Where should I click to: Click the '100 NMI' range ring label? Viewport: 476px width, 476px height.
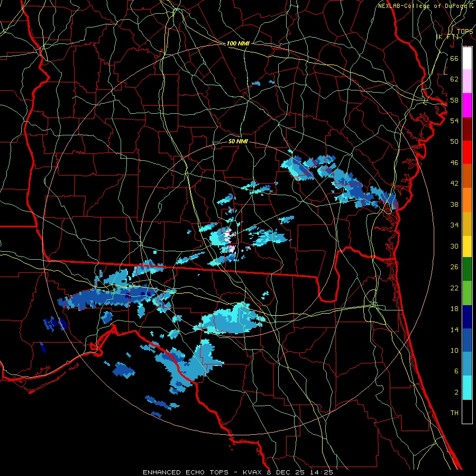tap(238, 43)
